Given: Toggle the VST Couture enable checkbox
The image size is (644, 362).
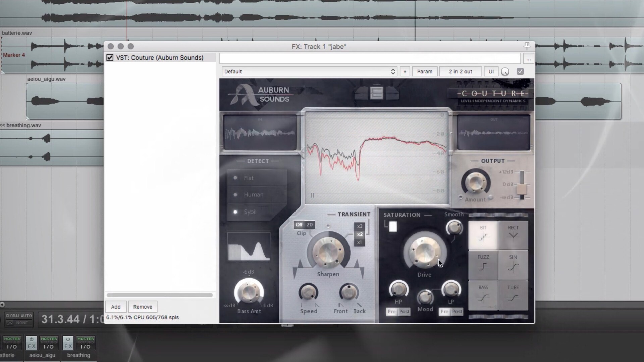Looking at the screenshot, I should pyautogui.click(x=110, y=58).
